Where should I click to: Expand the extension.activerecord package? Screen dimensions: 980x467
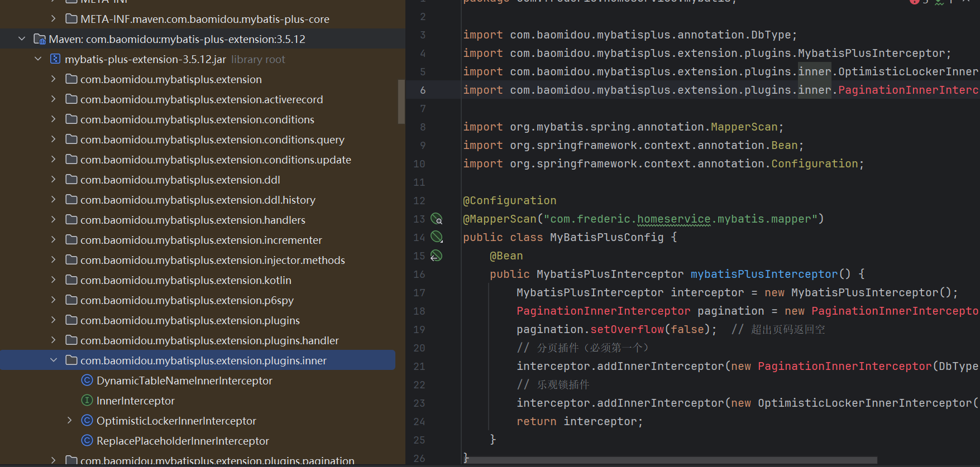(x=53, y=99)
